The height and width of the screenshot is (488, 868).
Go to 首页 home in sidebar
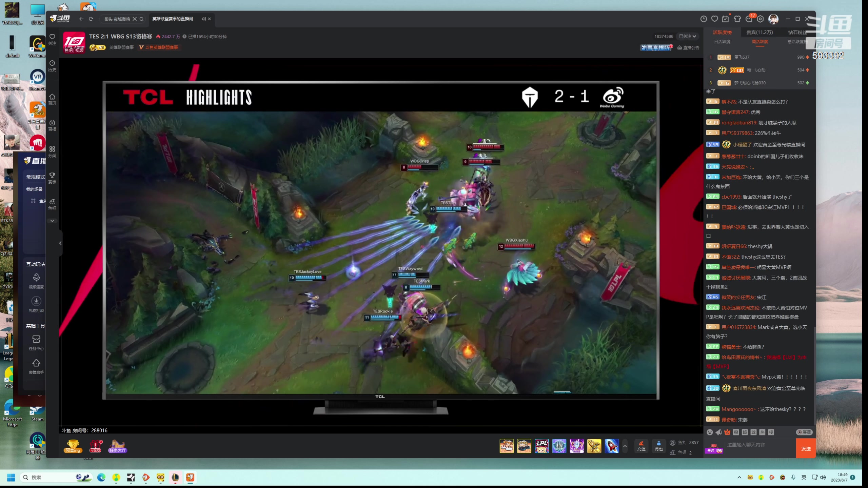(52, 99)
